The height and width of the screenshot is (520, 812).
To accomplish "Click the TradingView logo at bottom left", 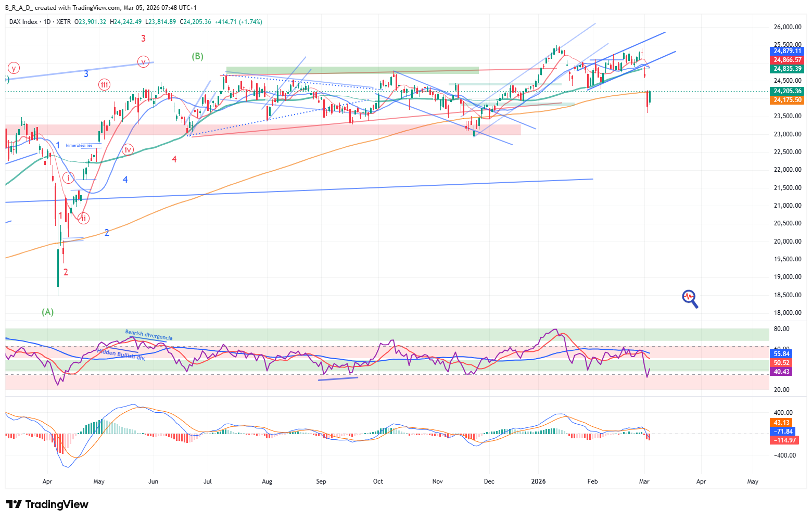I will coord(47,504).
